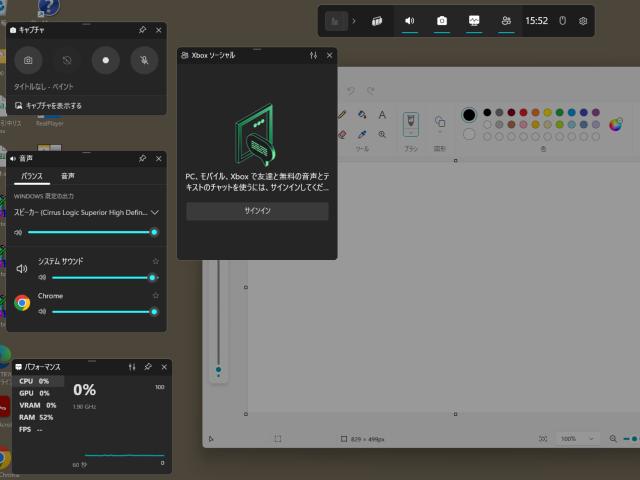Toggle microphone during capture recording
Screen dimensions: 640x480
(144, 60)
